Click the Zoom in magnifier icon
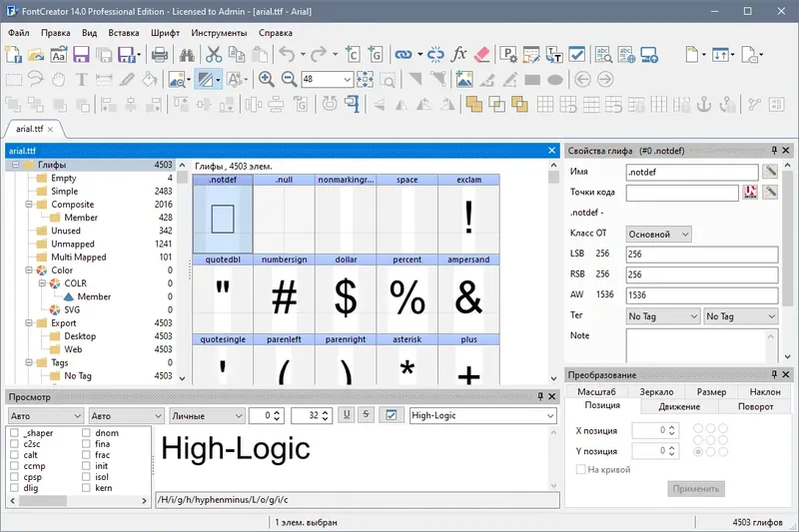This screenshot has height=532, width=799. 266,80
